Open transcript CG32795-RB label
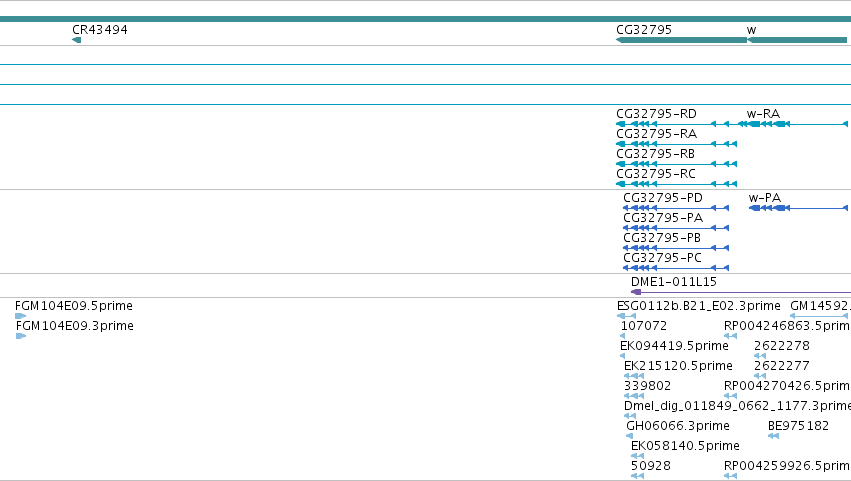851x481 pixels. point(656,154)
